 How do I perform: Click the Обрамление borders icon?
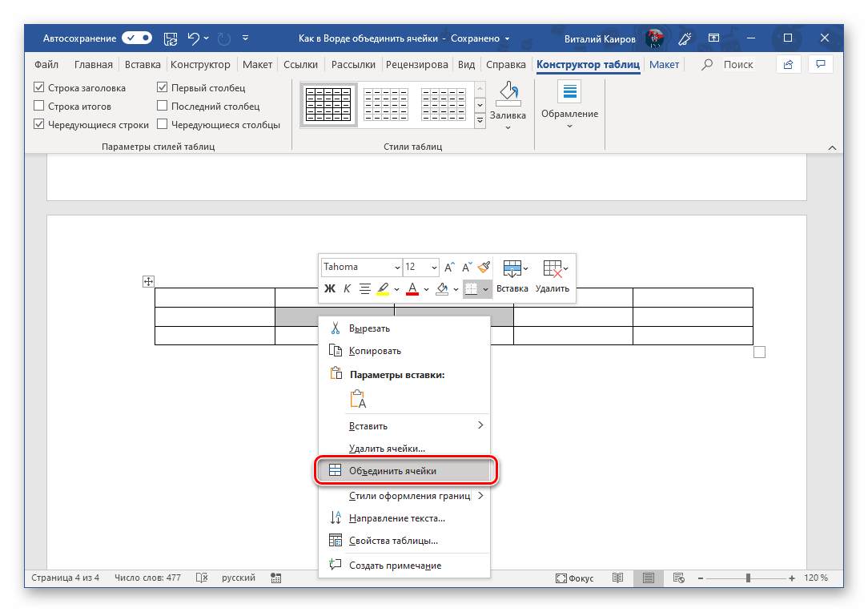coord(569,91)
